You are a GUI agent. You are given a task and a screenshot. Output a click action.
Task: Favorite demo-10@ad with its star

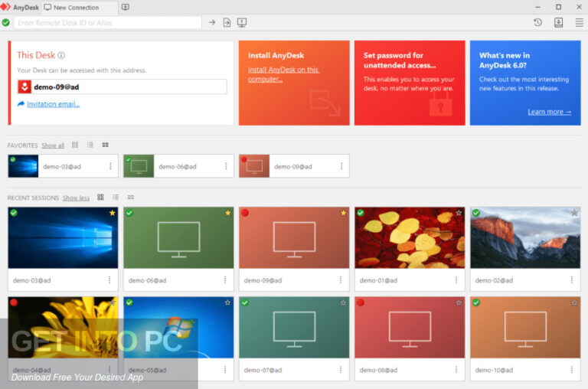574,302
